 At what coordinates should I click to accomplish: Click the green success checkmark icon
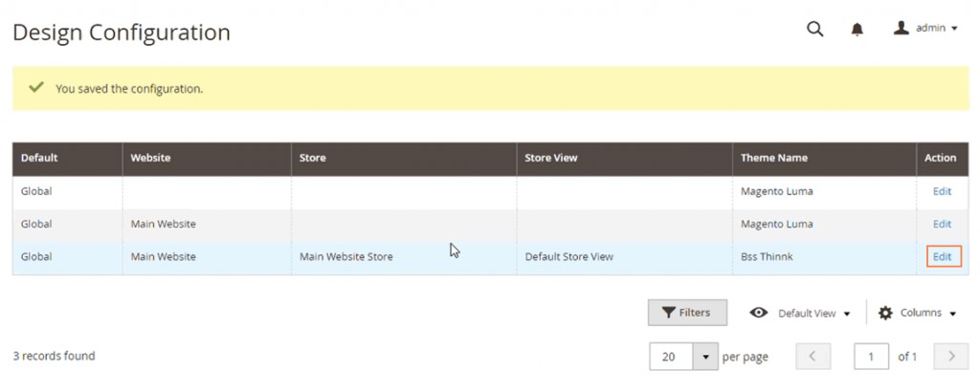[36, 87]
